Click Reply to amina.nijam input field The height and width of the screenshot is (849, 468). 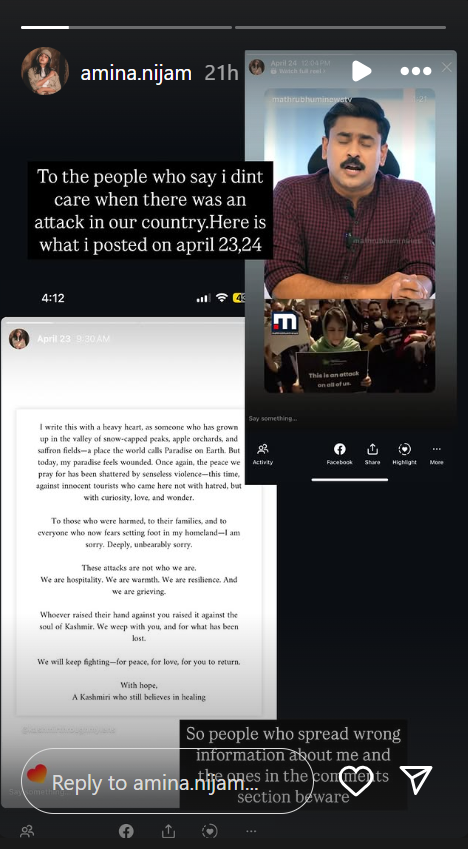coord(167,781)
